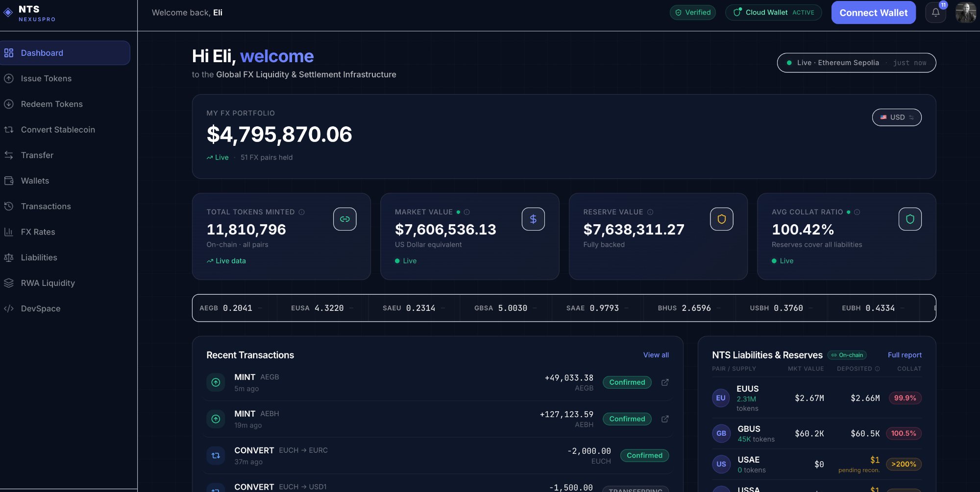Open the external link for the AEGB mint

click(665, 382)
